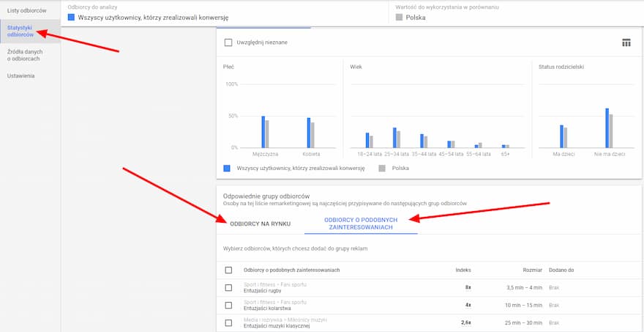Click the Entuzjaści kolarstwa audience name
The image size is (644, 332).
click(x=267, y=309)
